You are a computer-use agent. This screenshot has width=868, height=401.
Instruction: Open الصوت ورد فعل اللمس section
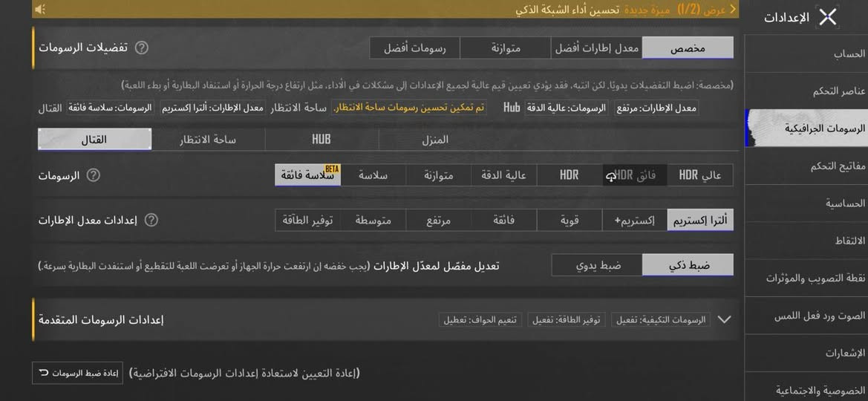(806, 316)
